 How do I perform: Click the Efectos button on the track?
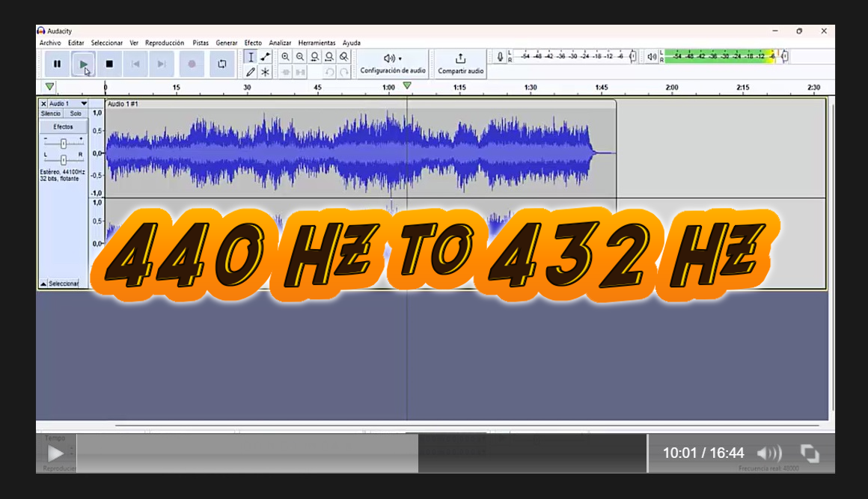(x=63, y=126)
